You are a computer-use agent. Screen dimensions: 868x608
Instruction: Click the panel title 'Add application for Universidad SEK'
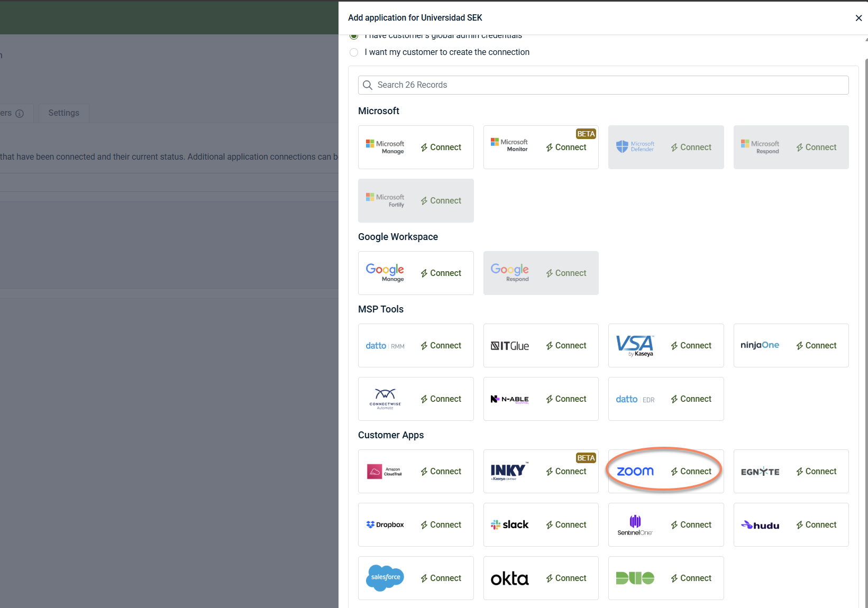415,18
